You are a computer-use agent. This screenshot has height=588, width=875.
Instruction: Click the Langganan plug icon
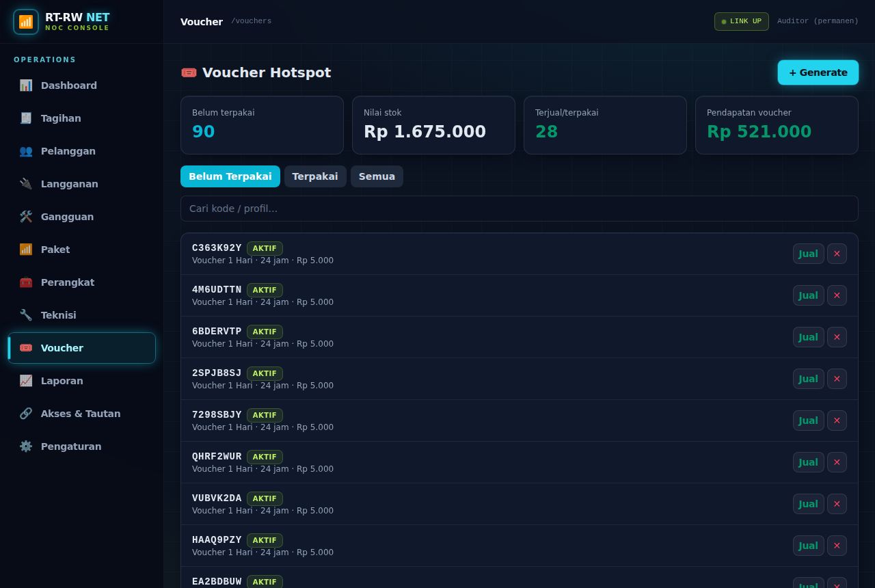[26, 184]
